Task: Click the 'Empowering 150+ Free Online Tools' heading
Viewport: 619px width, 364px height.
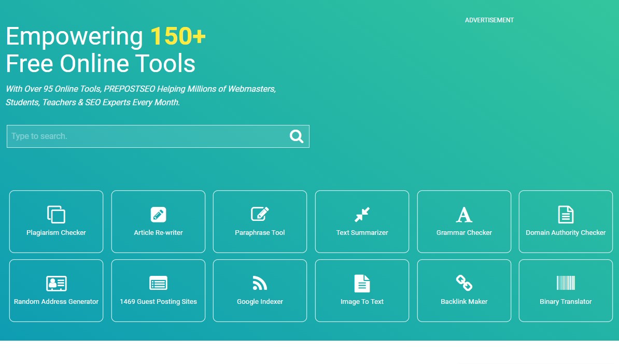Action: tap(106, 50)
